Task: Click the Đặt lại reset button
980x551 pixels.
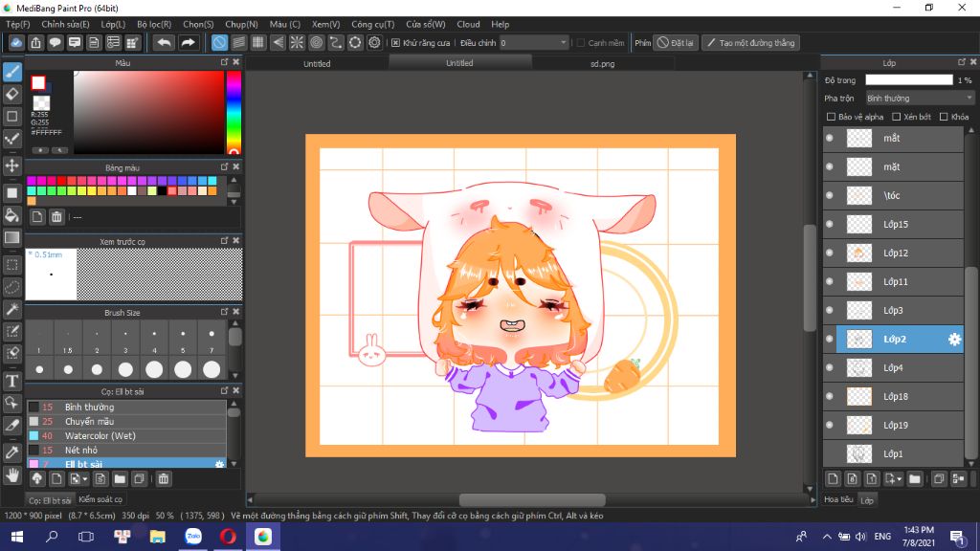Action: coord(676,42)
